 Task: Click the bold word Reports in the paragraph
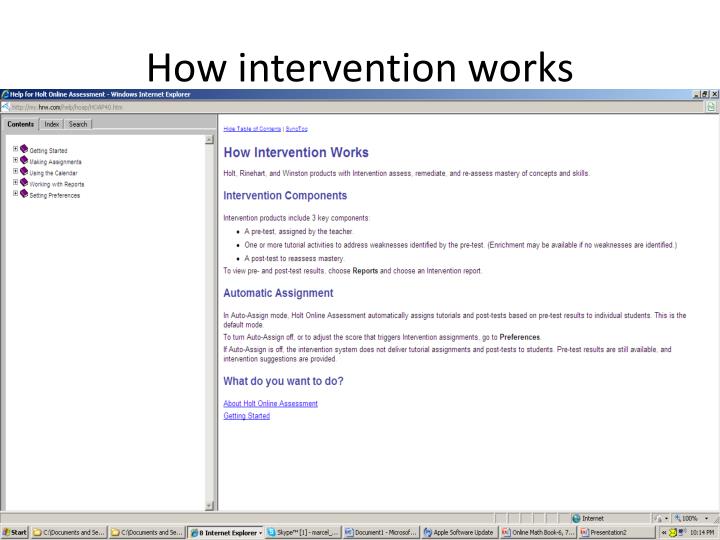[365, 271]
